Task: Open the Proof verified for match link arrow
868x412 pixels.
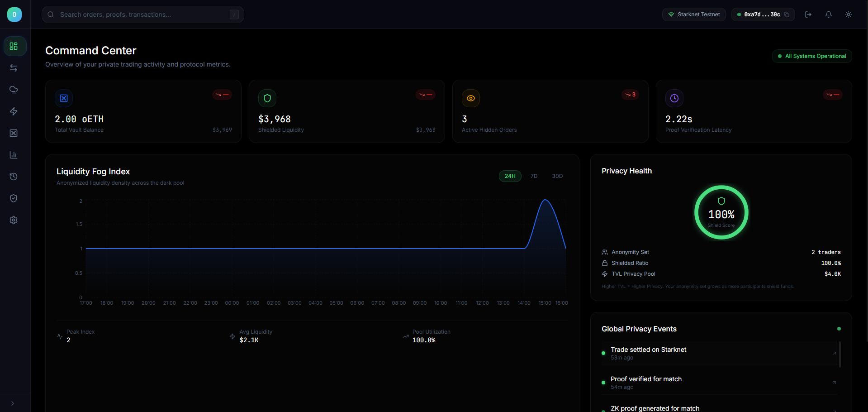Action: point(835,383)
